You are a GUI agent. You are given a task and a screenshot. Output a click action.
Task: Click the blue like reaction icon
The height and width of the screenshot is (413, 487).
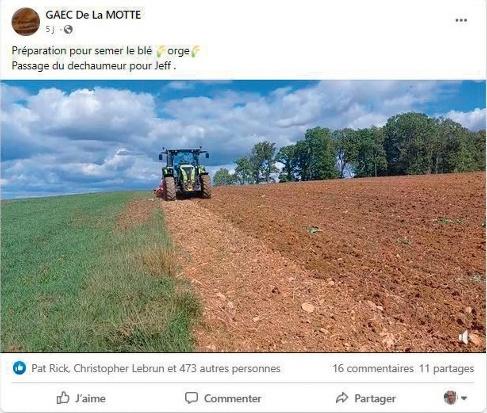pos(19,368)
